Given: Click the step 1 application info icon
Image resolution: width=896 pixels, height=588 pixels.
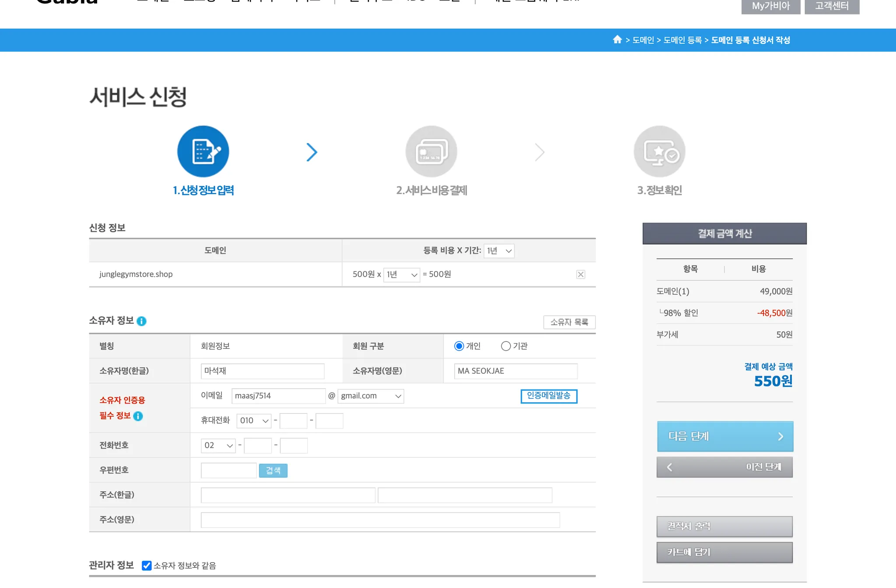Looking at the screenshot, I should (x=203, y=152).
